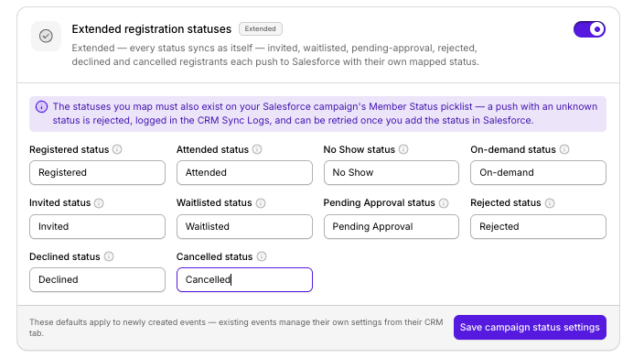Focus the Waitlisted status input field
The width and height of the screenshot is (644, 358).
point(244,226)
